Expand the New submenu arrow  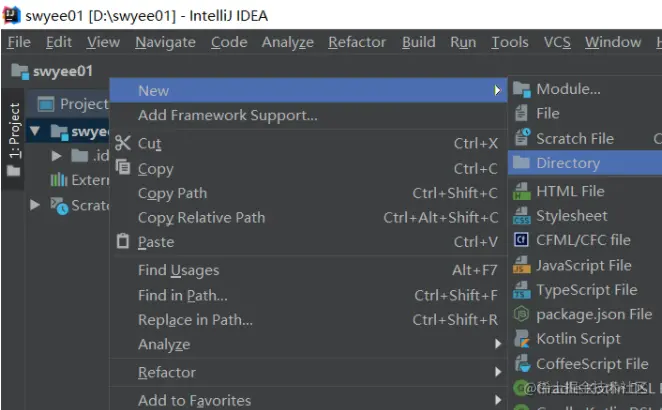497,90
